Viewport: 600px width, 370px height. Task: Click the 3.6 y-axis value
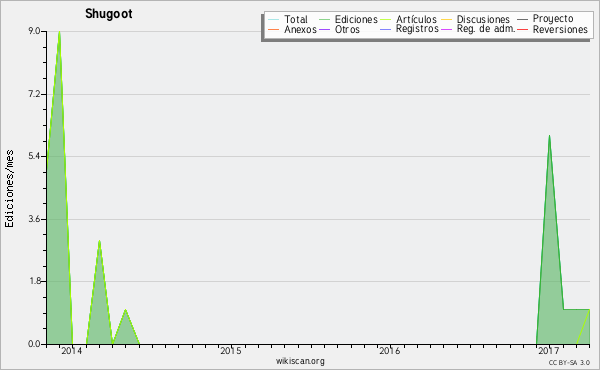point(34,219)
